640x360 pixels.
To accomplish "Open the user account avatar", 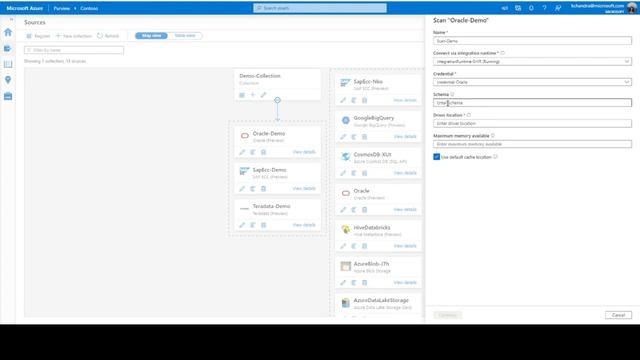I will (632, 8).
